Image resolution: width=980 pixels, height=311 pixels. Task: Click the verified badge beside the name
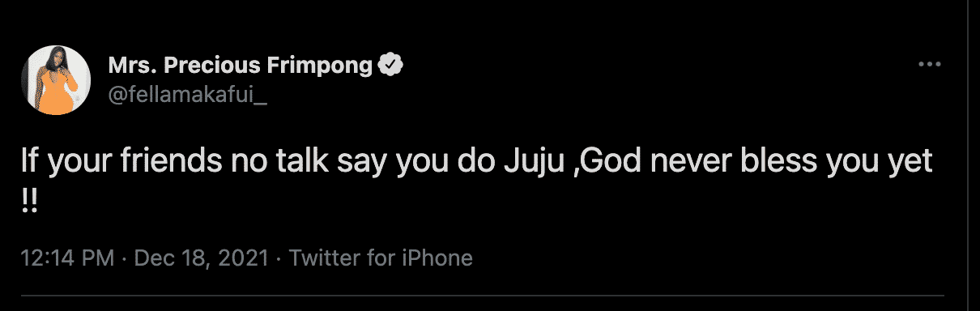394,65
